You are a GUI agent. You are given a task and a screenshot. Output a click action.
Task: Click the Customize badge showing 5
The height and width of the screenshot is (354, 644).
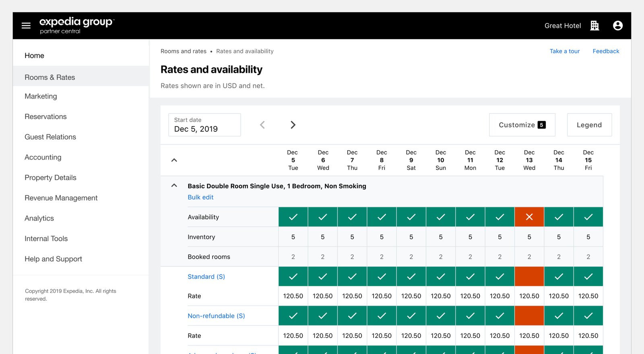click(541, 125)
